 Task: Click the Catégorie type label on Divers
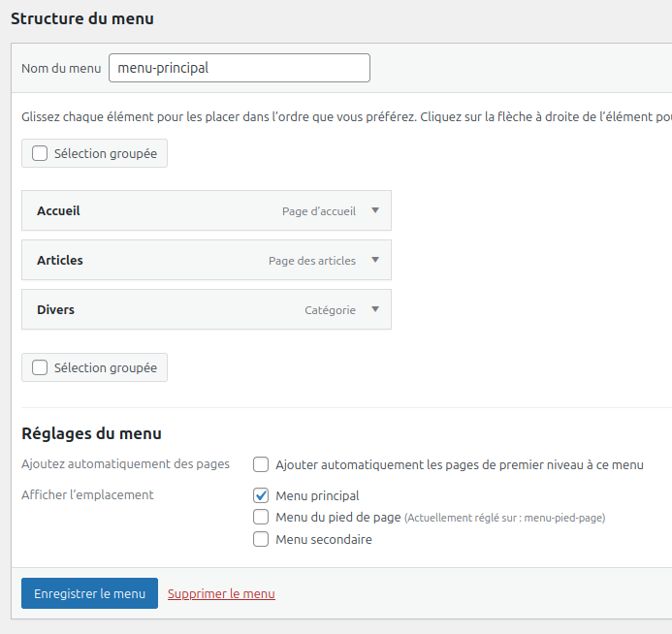[x=330, y=310]
